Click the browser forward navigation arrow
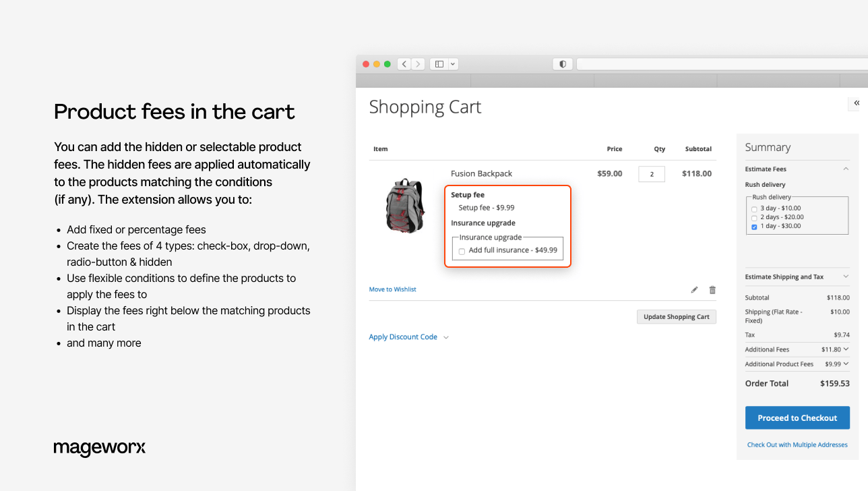 click(x=418, y=63)
